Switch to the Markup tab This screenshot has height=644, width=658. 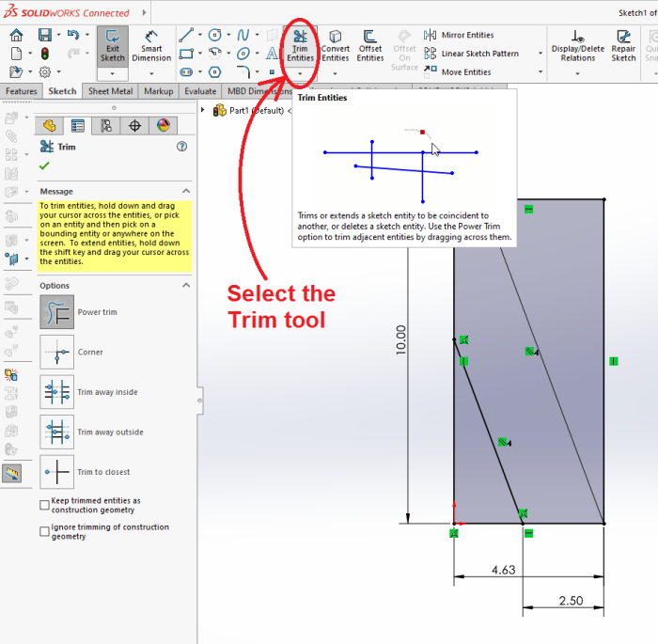[159, 91]
